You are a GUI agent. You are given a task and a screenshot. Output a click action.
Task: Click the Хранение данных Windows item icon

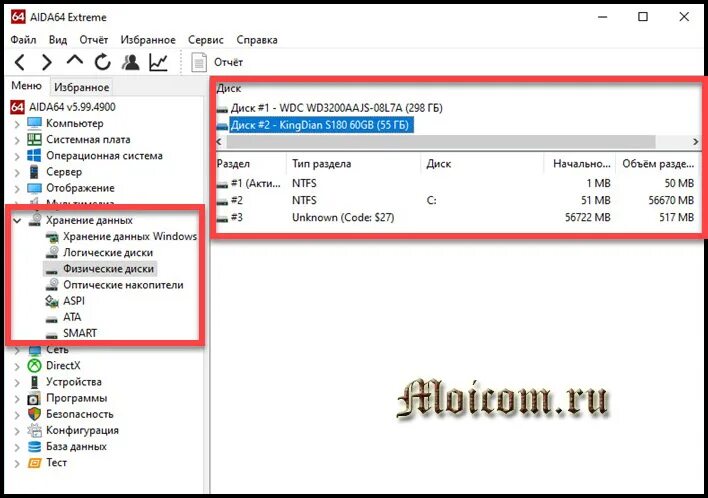52,237
